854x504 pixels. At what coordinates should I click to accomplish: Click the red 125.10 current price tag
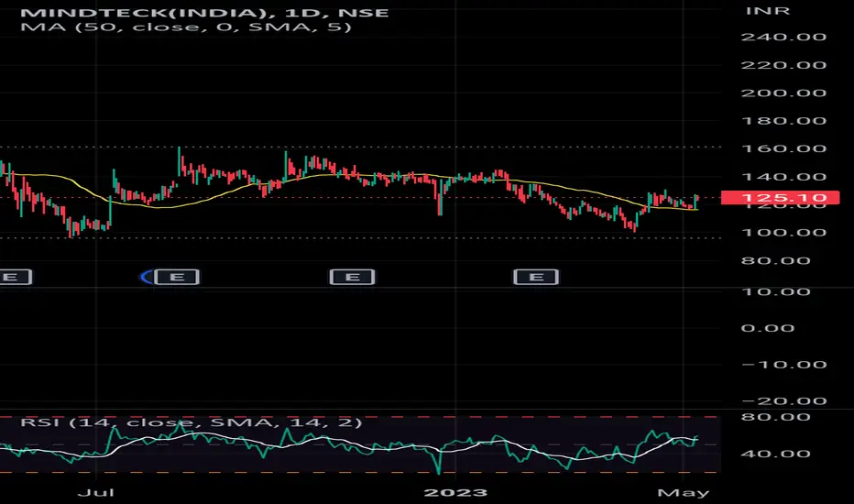(780, 197)
